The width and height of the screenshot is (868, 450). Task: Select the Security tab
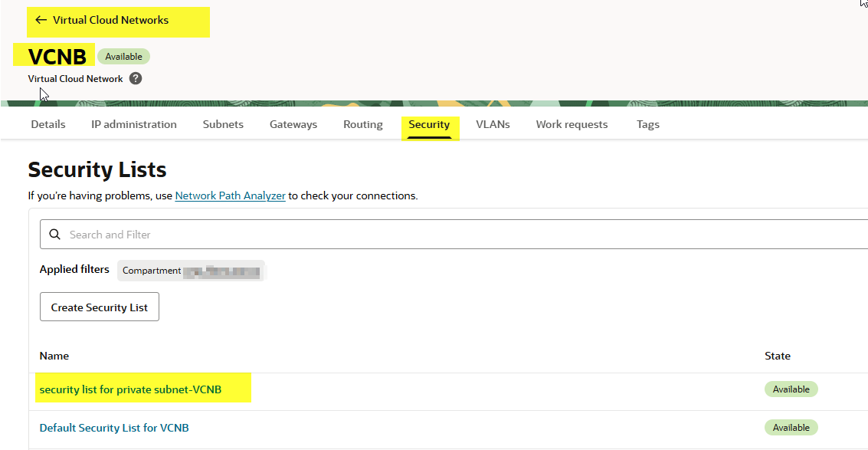pyautogui.click(x=429, y=124)
